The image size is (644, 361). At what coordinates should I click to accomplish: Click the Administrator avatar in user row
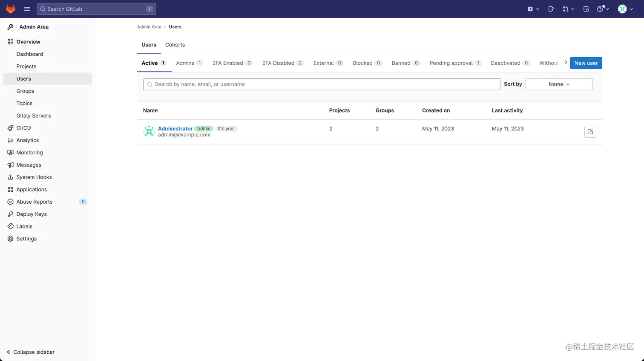tap(149, 131)
